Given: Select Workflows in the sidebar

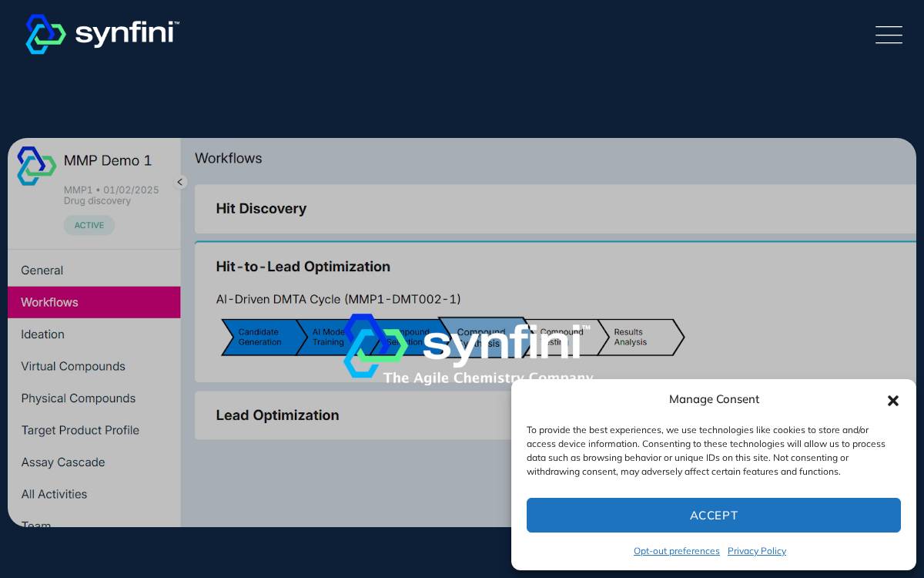Looking at the screenshot, I should pyautogui.click(x=94, y=302).
